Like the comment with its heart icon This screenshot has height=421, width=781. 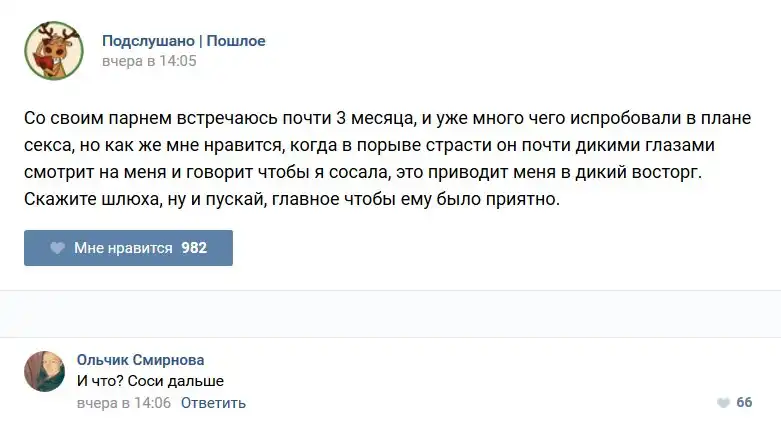click(x=723, y=403)
